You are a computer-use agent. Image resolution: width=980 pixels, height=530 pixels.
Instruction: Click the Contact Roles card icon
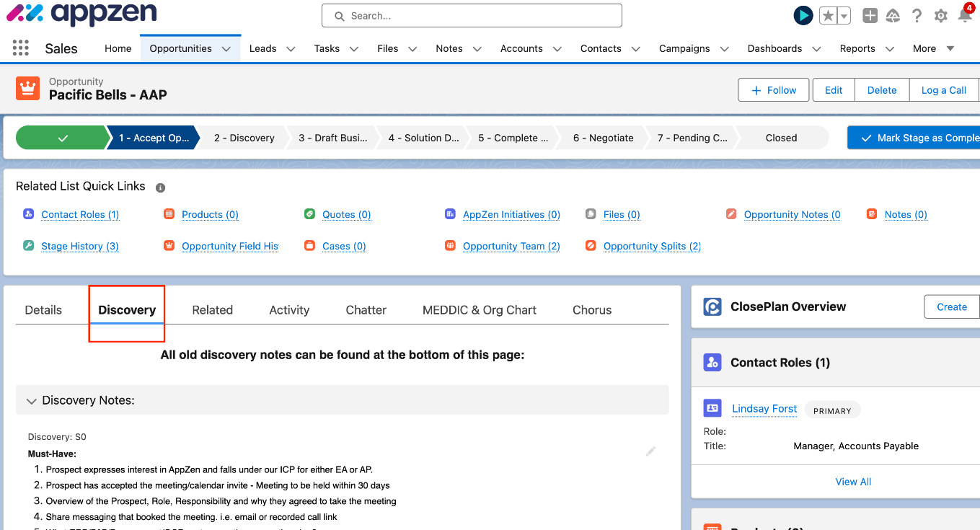(712, 363)
